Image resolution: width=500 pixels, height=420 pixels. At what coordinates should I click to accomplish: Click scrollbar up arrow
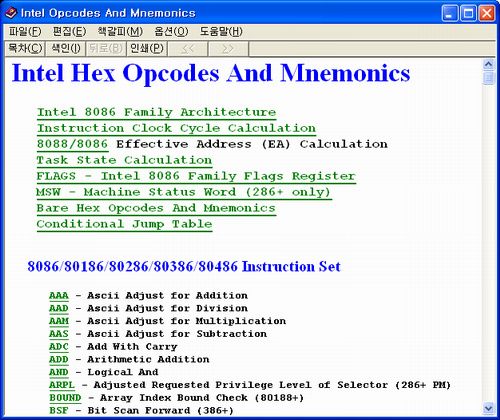(488, 64)
